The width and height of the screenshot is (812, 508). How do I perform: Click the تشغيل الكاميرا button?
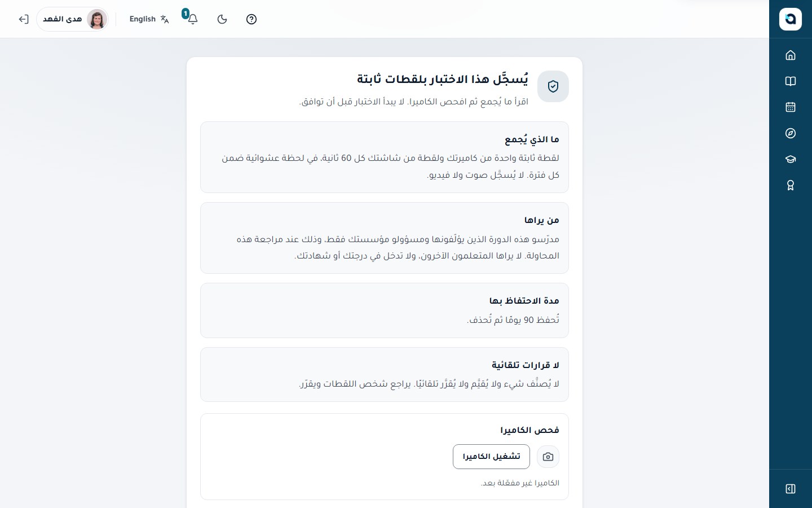coord(491,457)
